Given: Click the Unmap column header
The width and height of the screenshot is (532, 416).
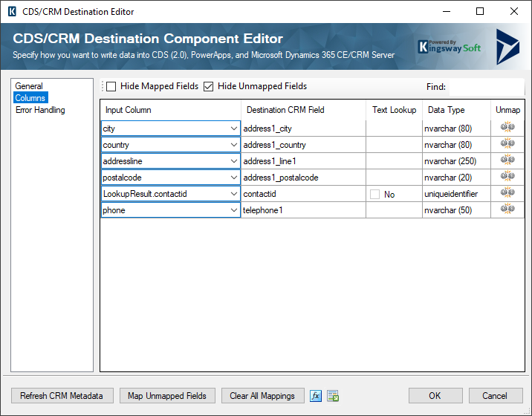Looking at the screenshot, I should 507,110.
